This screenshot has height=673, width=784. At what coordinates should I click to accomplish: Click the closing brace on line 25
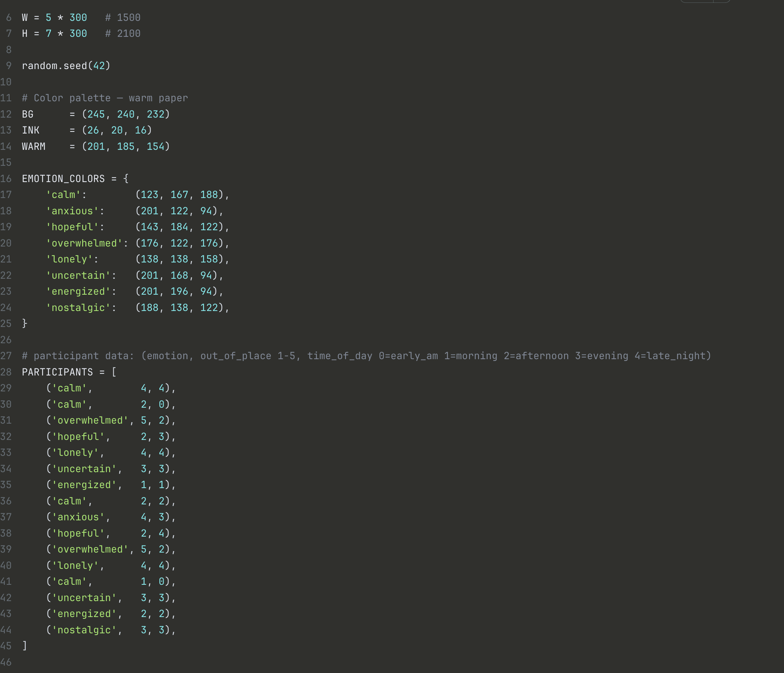(24, 324)
